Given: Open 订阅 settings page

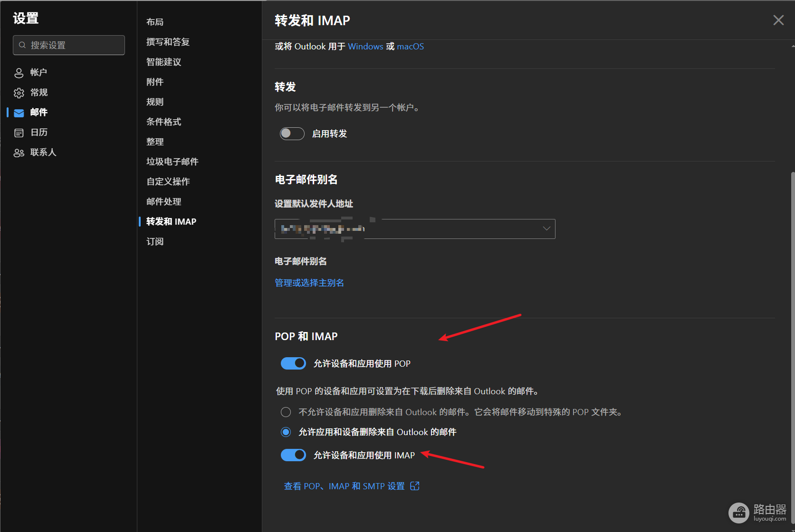Looking at the screenshot, I should (x=155, y=241).
